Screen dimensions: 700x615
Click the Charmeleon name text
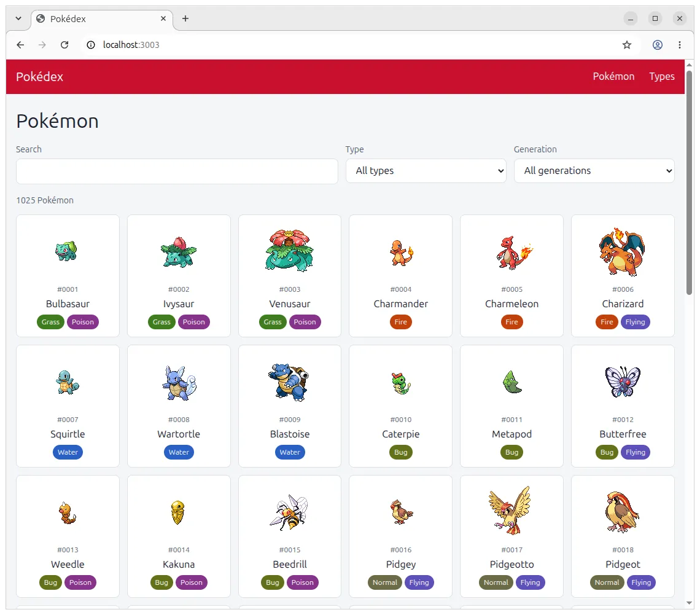[x=511, y=304]
